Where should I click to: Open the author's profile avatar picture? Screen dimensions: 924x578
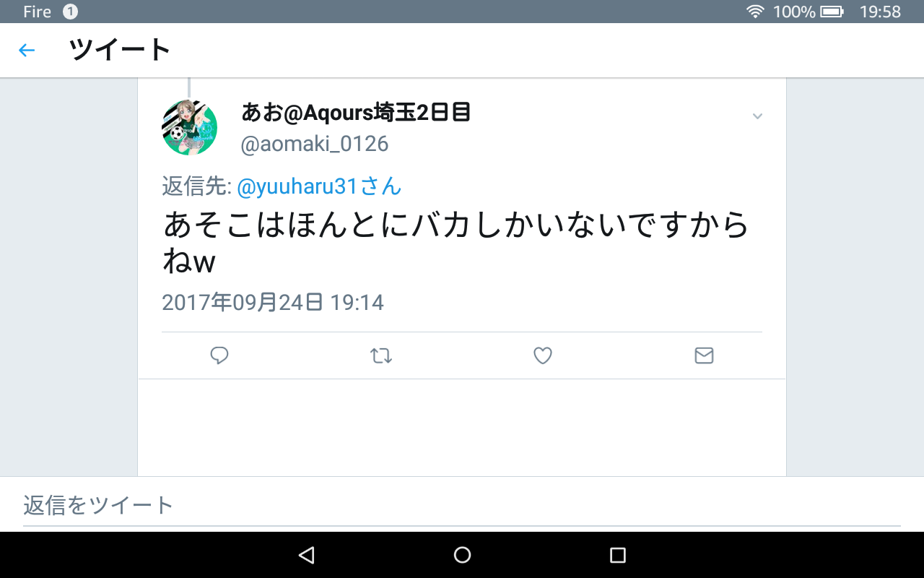190,128
